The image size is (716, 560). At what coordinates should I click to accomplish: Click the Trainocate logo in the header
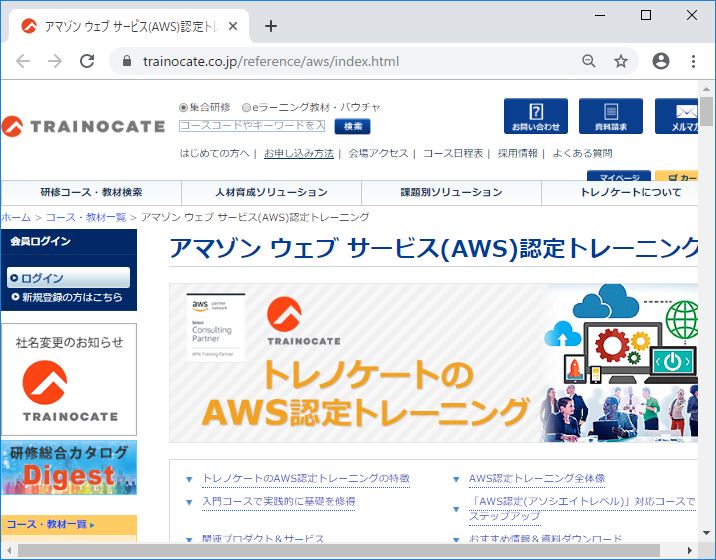click(83, 126)
